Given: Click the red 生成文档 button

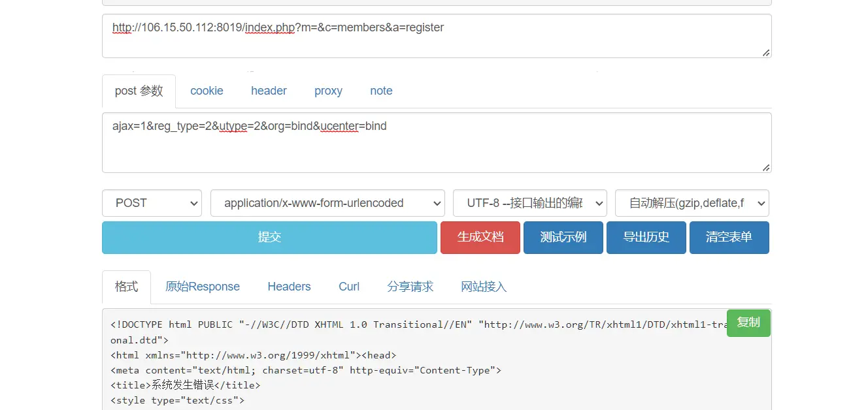Looking at the screenshot, I should tap(480, 237).
